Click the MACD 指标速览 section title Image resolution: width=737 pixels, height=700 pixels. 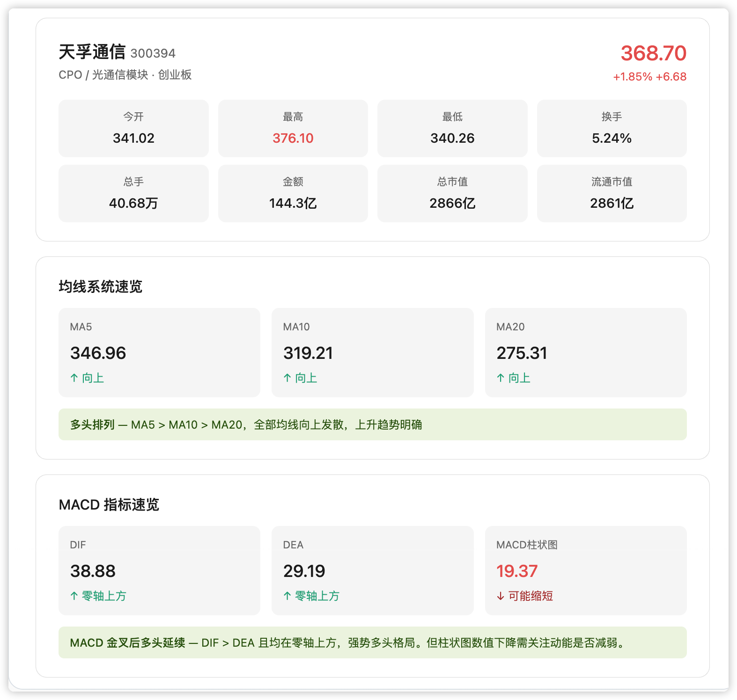click(109, 504)
